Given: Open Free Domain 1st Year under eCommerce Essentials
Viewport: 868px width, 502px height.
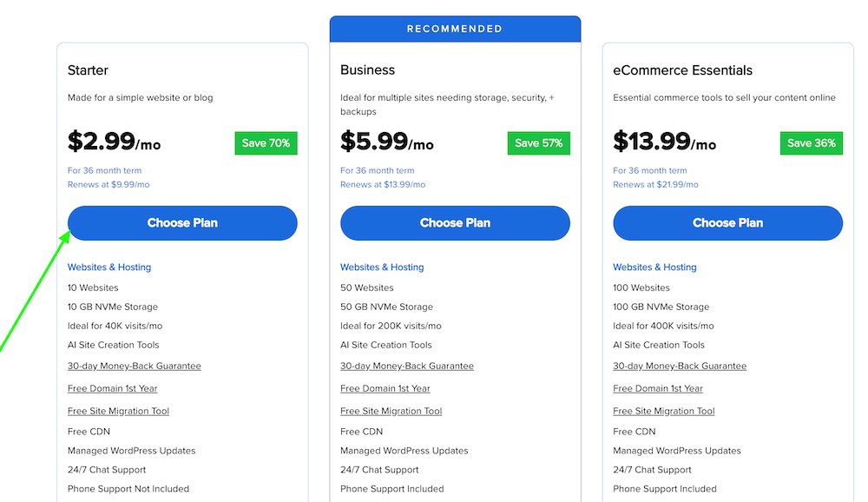Looking at the screenshot, I should 658,388.
